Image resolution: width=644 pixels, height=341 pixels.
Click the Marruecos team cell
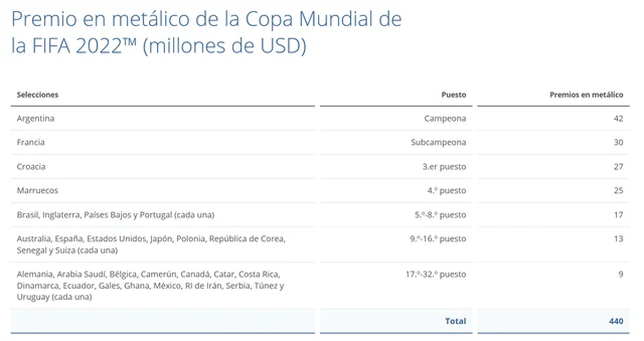coord(38,190)
